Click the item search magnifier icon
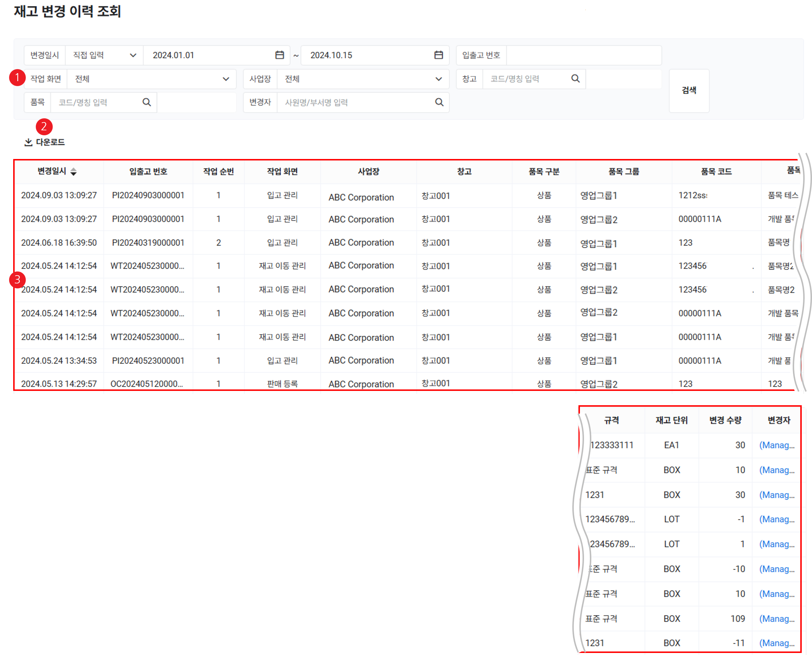 [147, 102]
